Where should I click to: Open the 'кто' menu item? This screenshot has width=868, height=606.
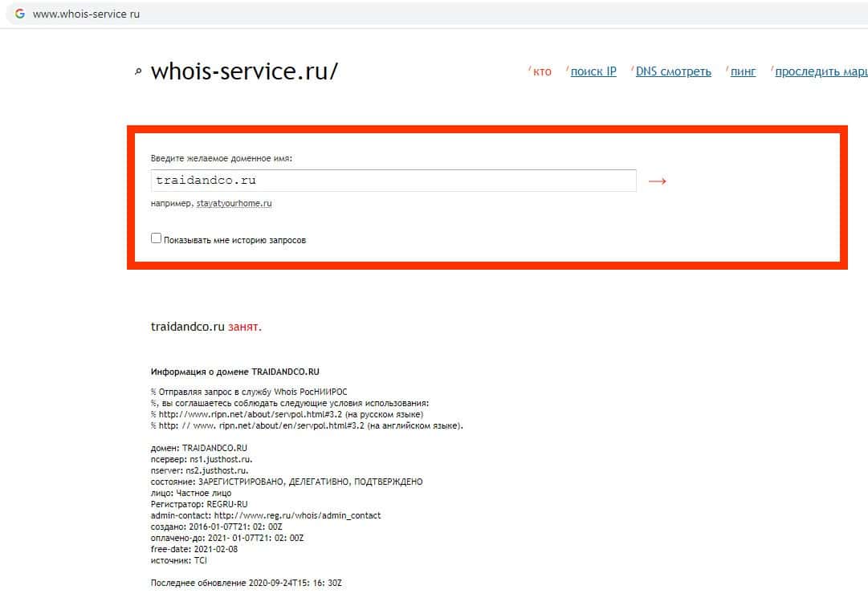[542, 71]
